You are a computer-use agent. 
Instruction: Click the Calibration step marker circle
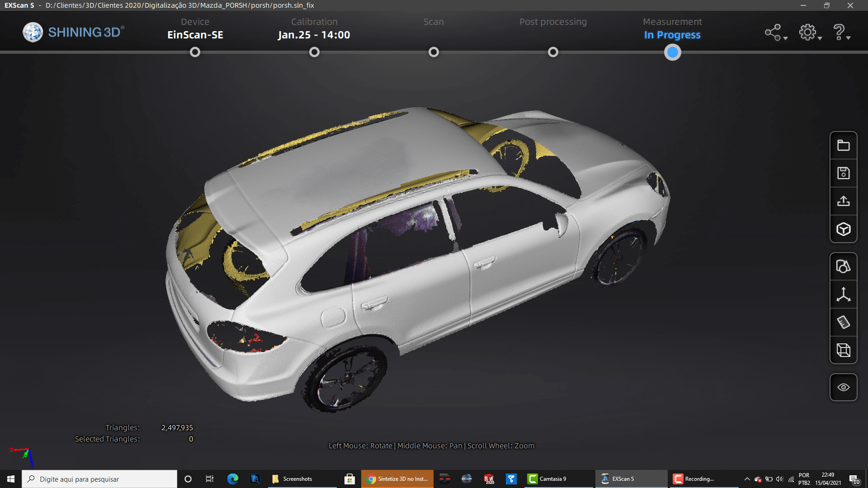tap(314, 52)
